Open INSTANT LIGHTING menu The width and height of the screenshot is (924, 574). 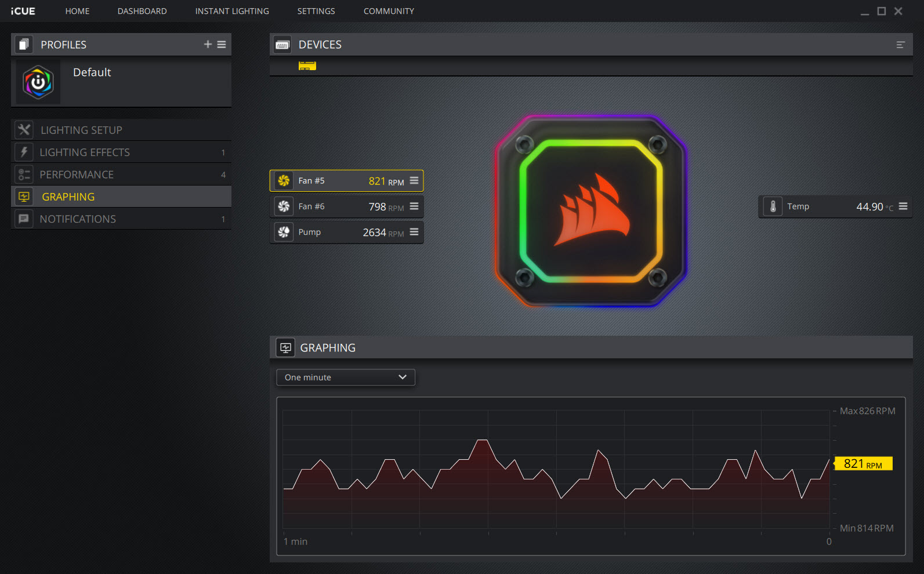(232, 11)
